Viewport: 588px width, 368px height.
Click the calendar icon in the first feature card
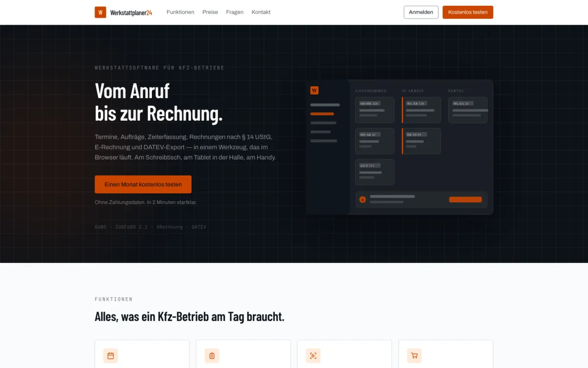point(111,356)
